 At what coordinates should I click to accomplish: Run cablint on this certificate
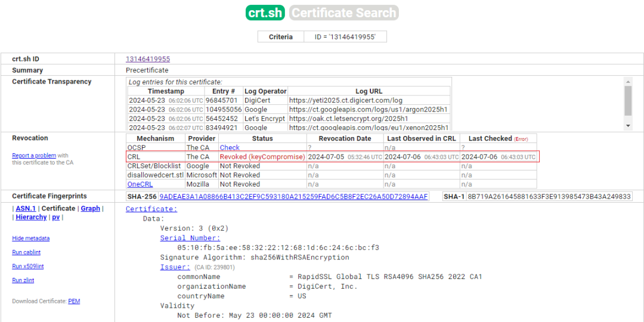click(26, 252)
